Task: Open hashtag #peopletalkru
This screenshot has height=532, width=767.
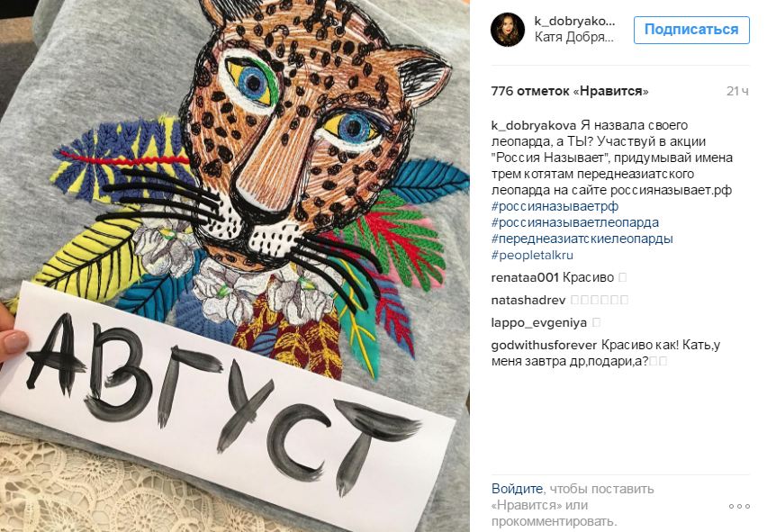Action: coord(532,255)
